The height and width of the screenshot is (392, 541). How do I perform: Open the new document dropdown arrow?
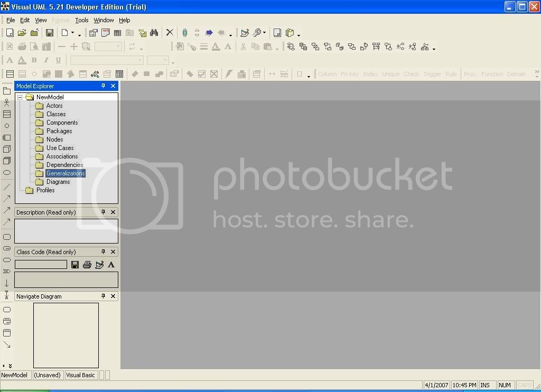point(79,35)
